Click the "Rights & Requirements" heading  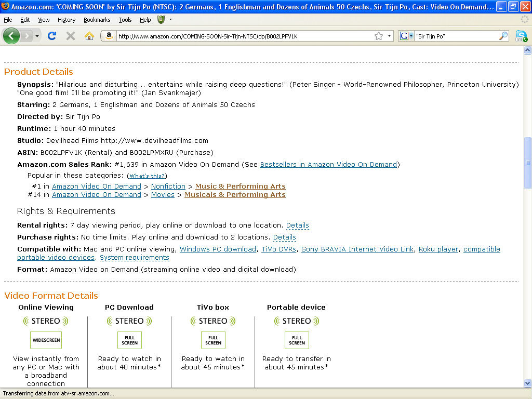pyautogui.click(x=66, y=211)
